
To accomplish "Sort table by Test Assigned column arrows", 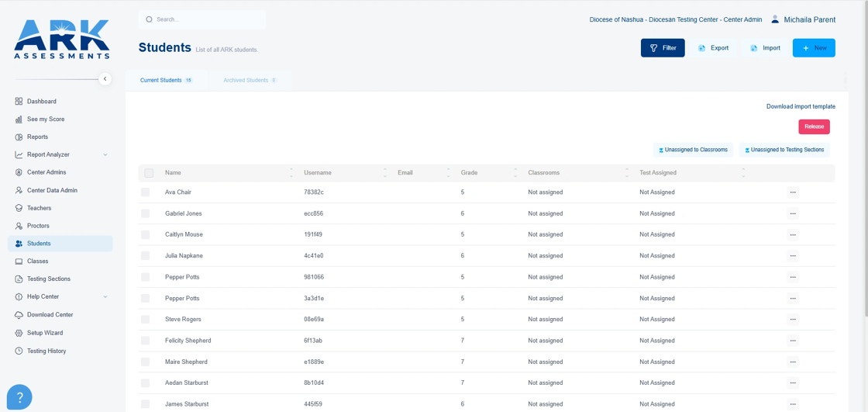I will point(743,173).
